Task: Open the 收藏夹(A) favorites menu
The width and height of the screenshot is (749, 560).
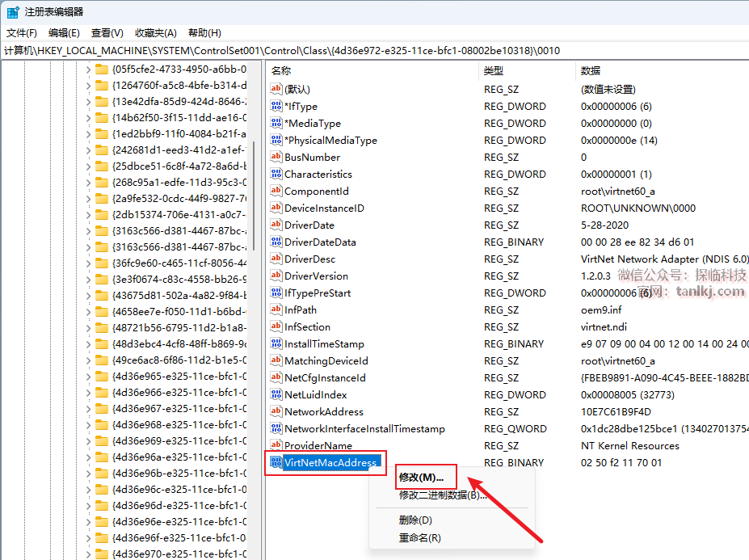Action: (x=155, y=33)
